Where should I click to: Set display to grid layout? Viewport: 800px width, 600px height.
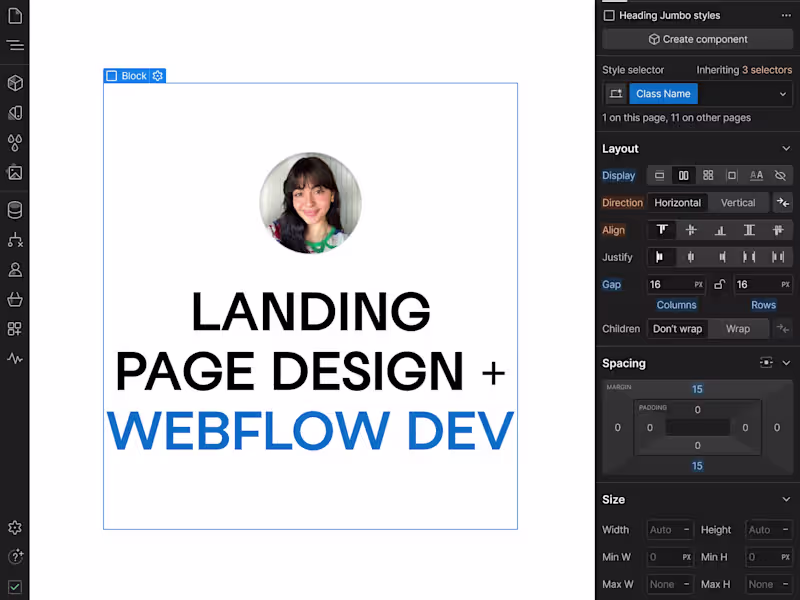pos(707,175)
